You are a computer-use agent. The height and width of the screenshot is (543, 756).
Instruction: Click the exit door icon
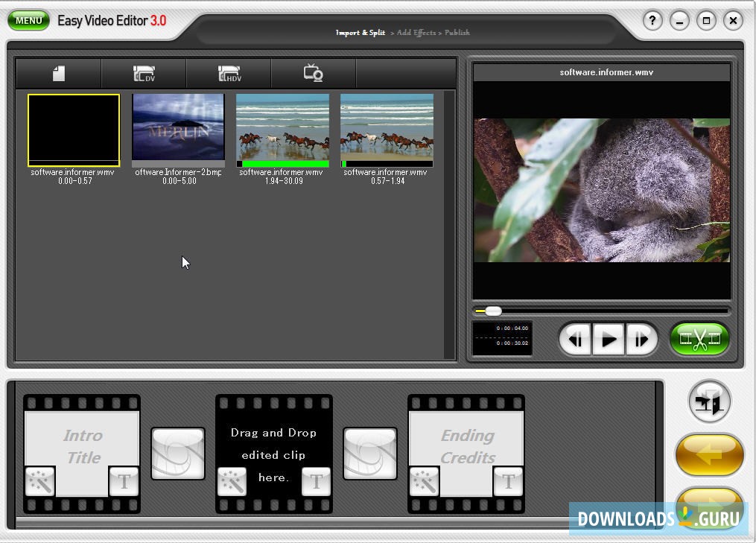coord(709,402)
